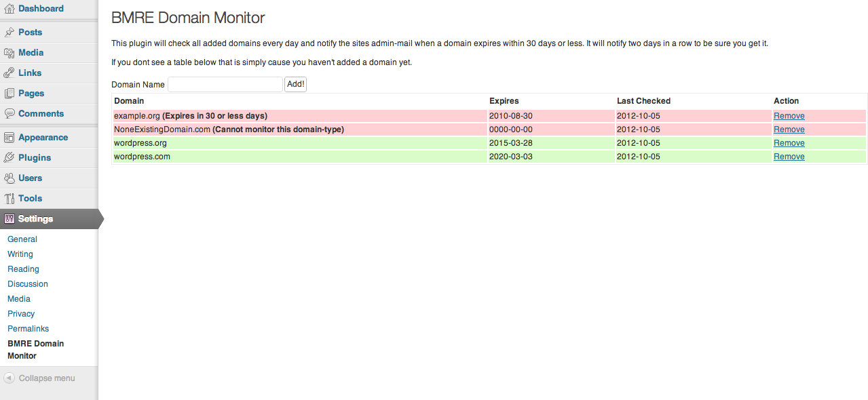The height and width of the screenshot is (400, 868).
Task: Select BMRE Domain Monitor submenu item
Action: [36, 350]
